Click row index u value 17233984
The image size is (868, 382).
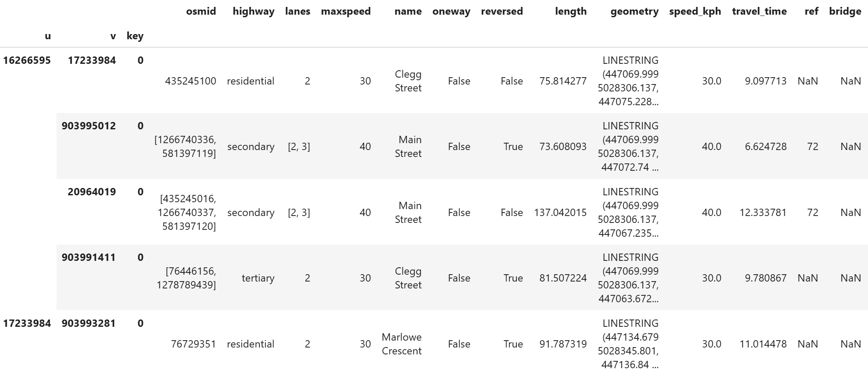click(27, 323)
